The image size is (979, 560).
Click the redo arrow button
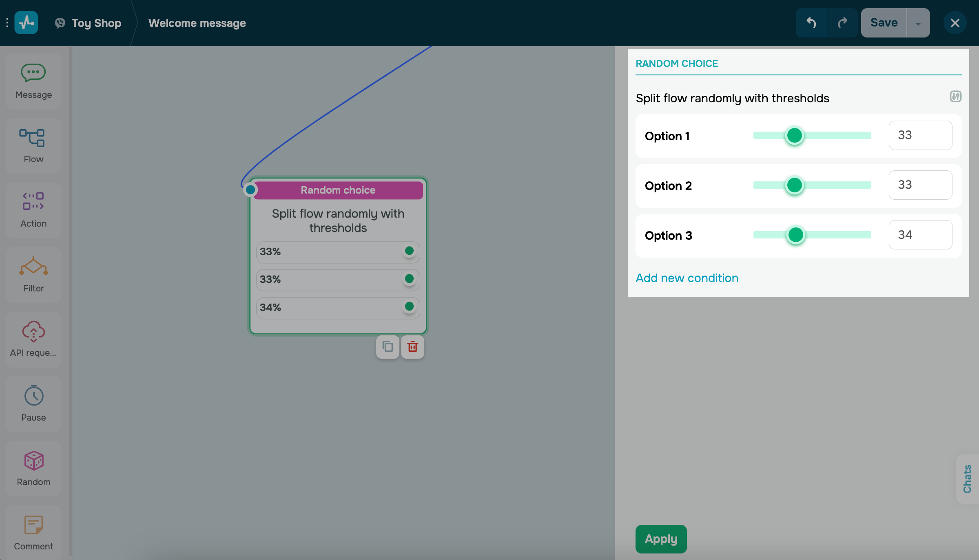point(842,23)
